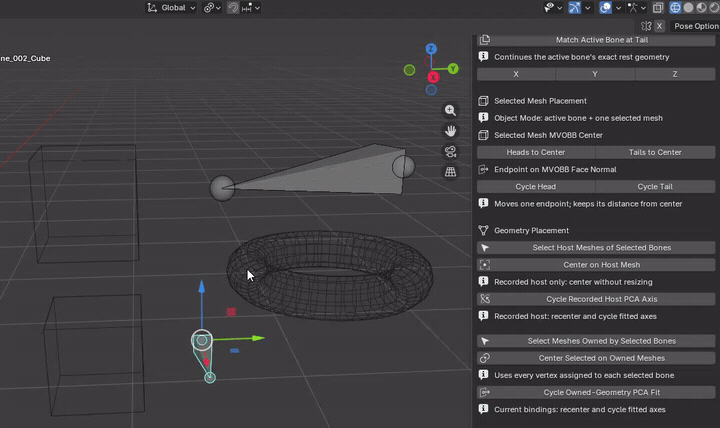The image size is (720, 428).
Task: Click the Cycle Head button
Action: coord(536,186)
